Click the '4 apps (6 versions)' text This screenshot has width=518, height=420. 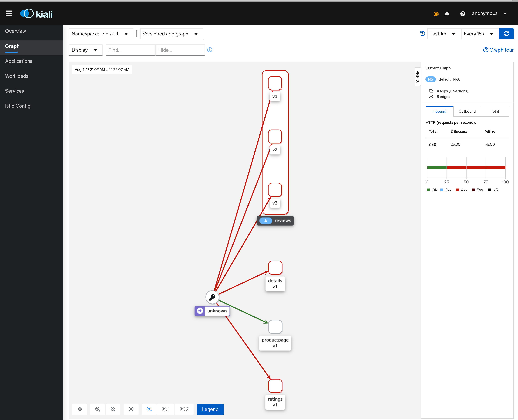tap(452, 91)
